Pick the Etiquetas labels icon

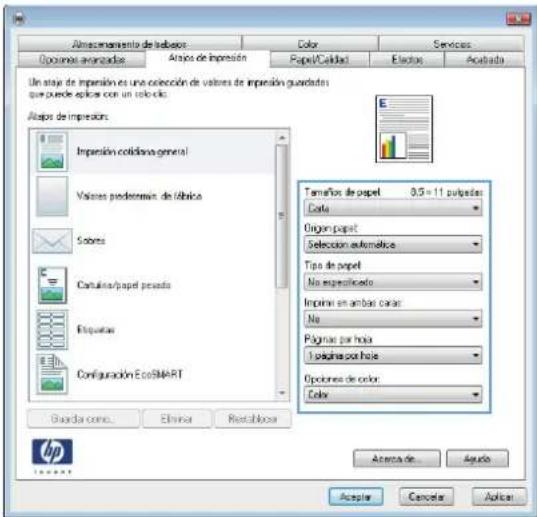point(52,330)
